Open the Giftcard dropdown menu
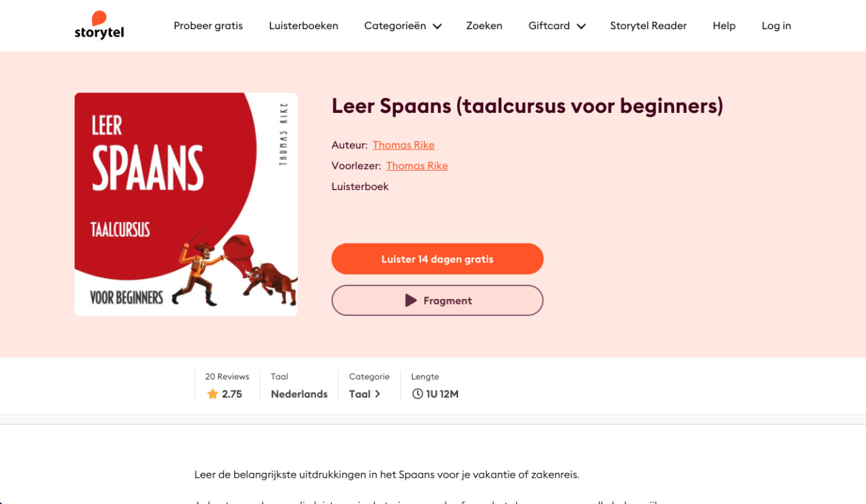 pyautogui.click(x=556, y=26)
